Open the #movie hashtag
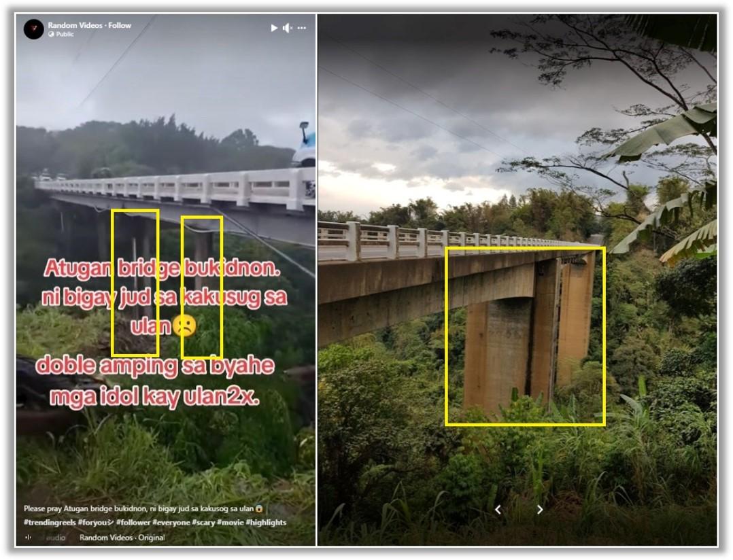This screenshot has height=560, width=733. click(230, 523)
